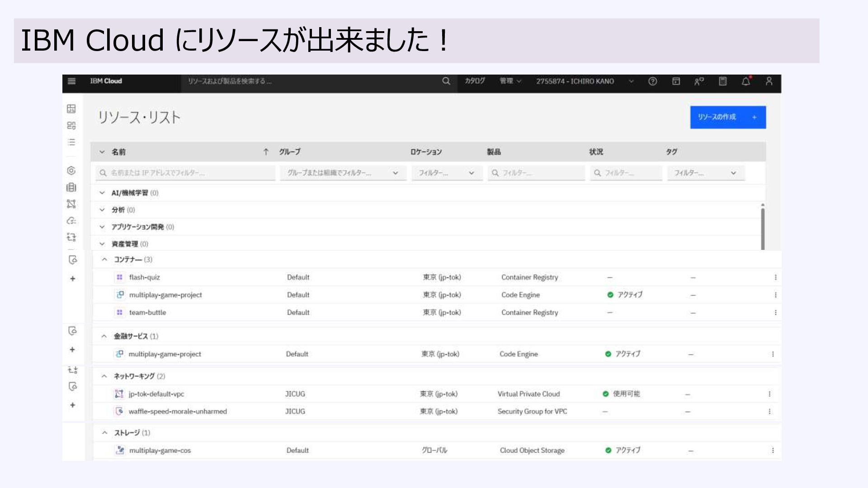Image resolution: width=868 pixels, height=488 pixels.
Task: Expand the 分析 category
Action: coord(102,210)
